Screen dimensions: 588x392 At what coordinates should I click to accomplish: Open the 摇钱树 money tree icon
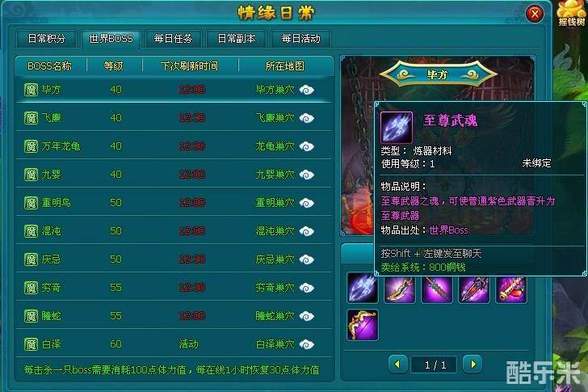tap(571, 14)
